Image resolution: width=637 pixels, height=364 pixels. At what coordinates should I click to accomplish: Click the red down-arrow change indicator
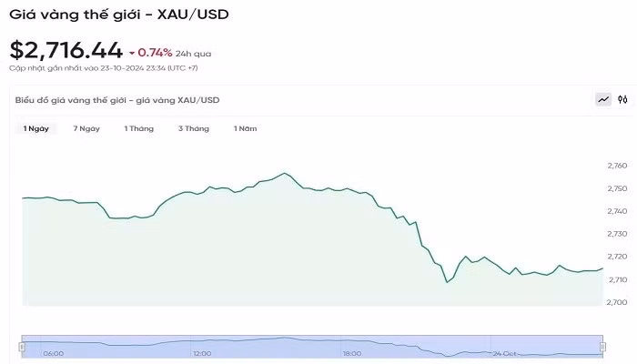click(132, 53)
